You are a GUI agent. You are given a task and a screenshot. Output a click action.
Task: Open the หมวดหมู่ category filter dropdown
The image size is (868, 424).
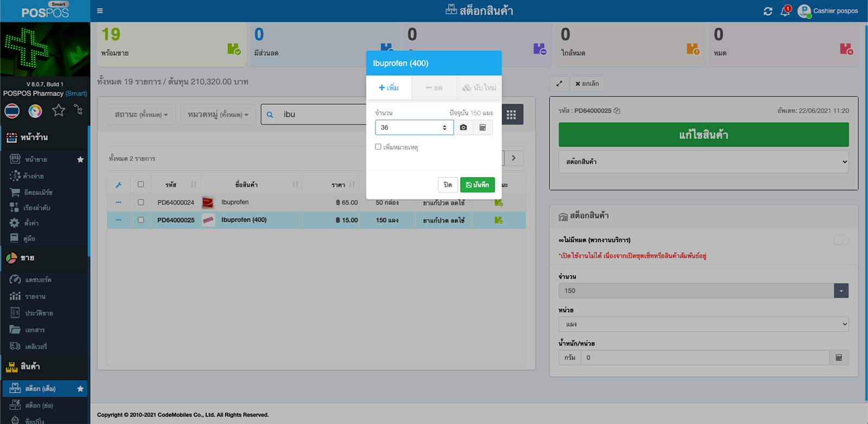218,114
